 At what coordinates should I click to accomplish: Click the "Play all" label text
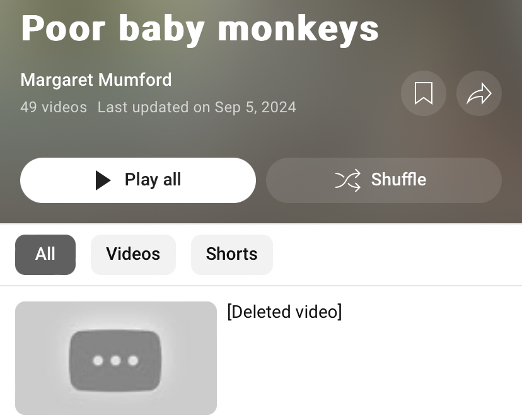click(153, 180)
